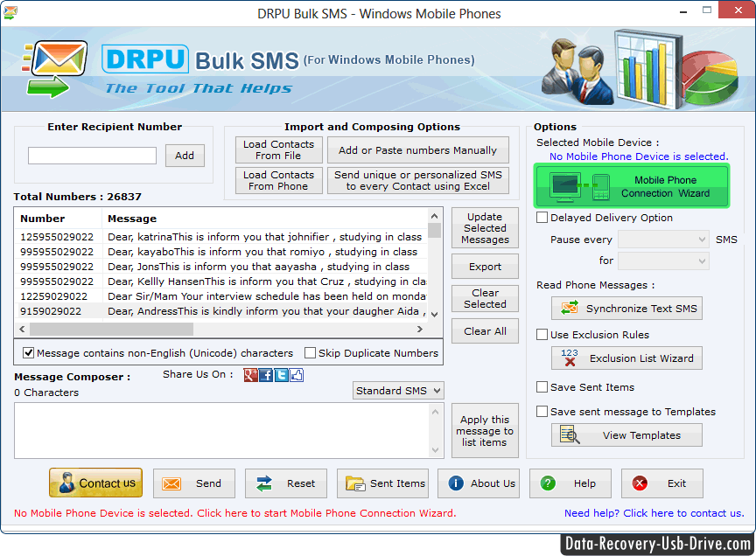Click the View Templates magnifier document icon
The height and width of the screenshot is (556, 756).
(x=570, y=434)
